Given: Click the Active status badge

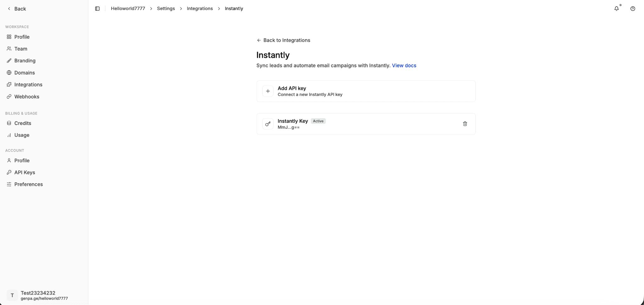Looking at the screenshot, I should pyautogui.click(x=318, y=121).
